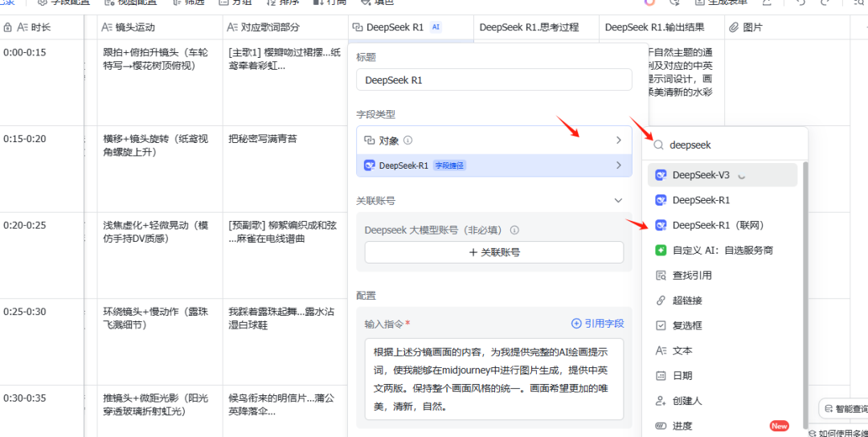868x437 pixels.
Task: Choose DeepSeek-R1（联网）option
Action: point(723,225)
